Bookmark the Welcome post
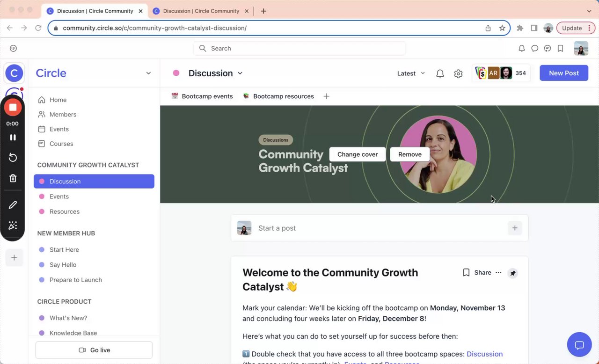This screenshot has width=599, height=364. tap(466, 272)
